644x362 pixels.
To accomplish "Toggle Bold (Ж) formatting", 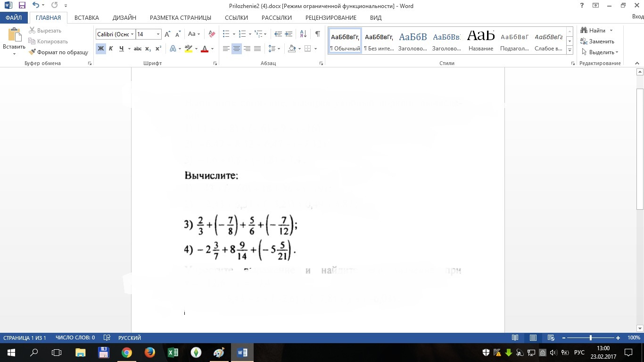I will [100, 49].
